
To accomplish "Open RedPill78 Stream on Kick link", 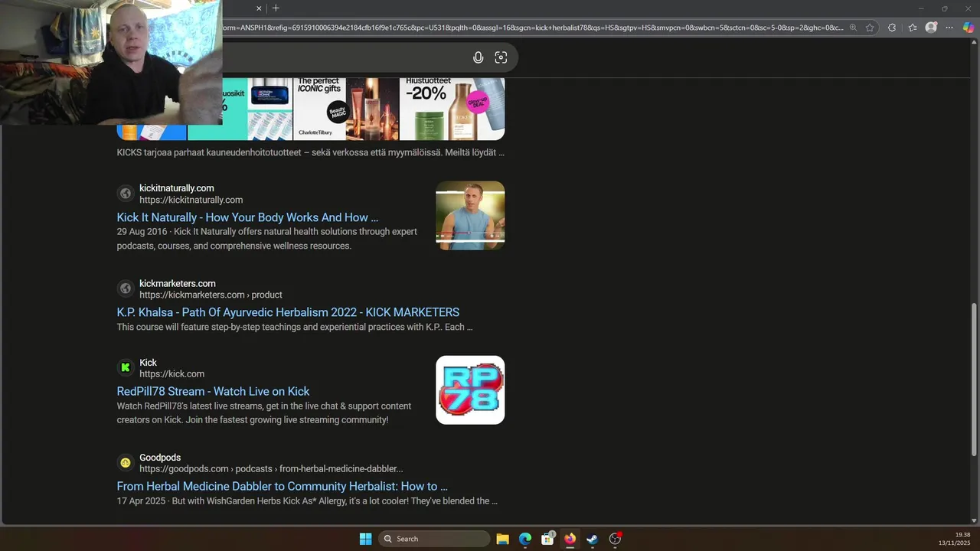I will tap(213, 391).
